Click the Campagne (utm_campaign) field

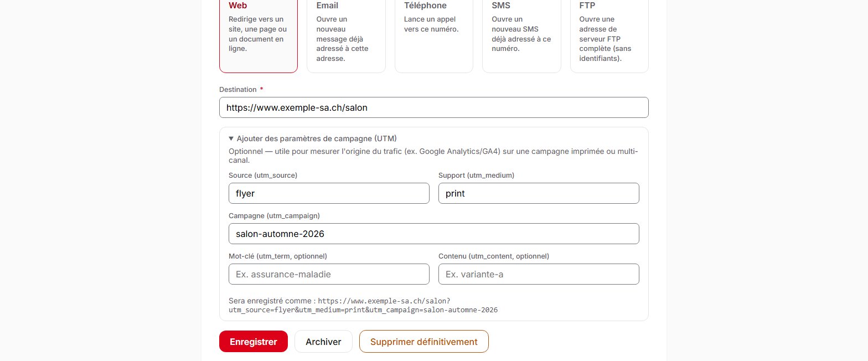coord(434,234)
